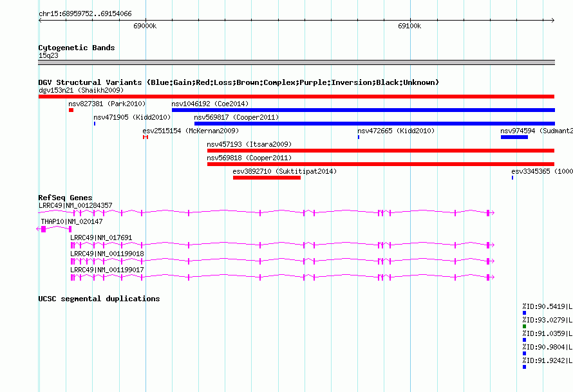This screenshot has height=392, width=573.
Task: Click the nsv457193 (Itsara2009) red loss bar
Action: click(x=380, y=151)
